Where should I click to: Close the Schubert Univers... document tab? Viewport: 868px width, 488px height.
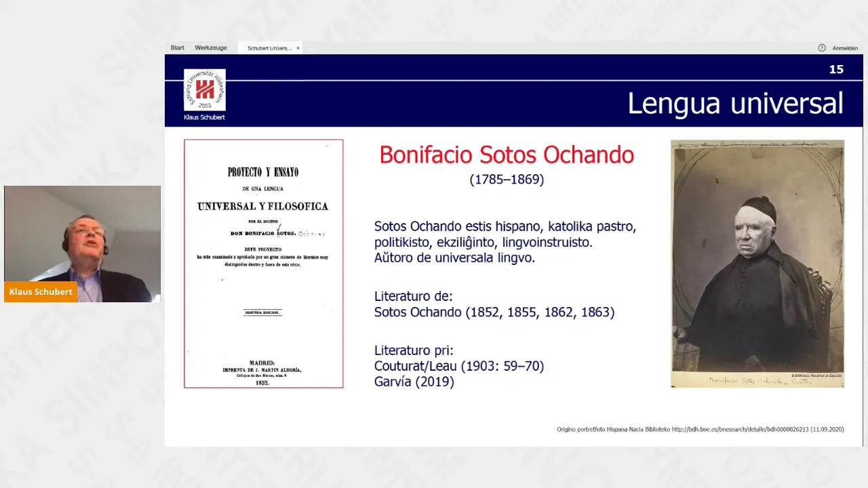point(298,48)
